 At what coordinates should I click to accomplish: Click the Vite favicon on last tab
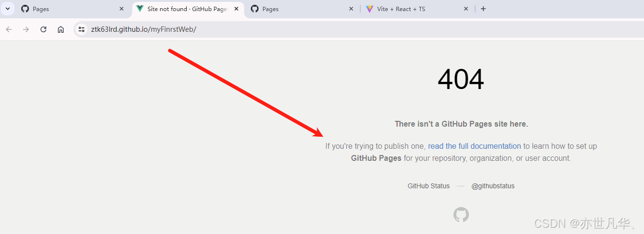[x=370, y=9]
